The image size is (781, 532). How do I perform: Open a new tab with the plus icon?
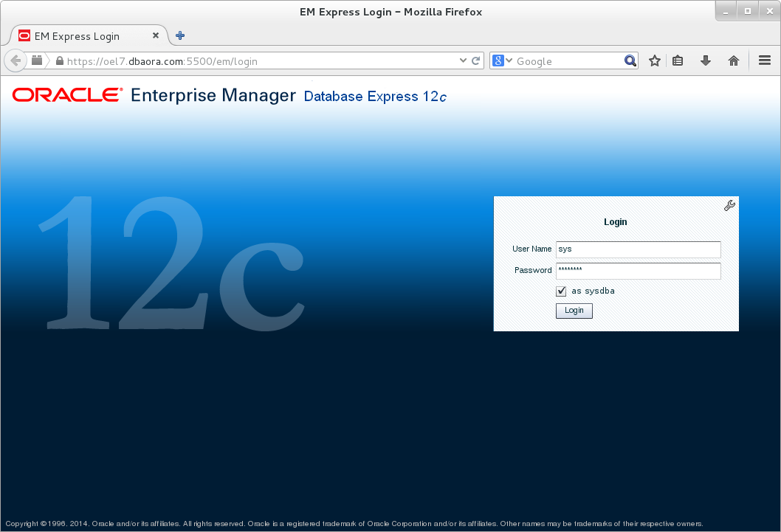point(180,35)
